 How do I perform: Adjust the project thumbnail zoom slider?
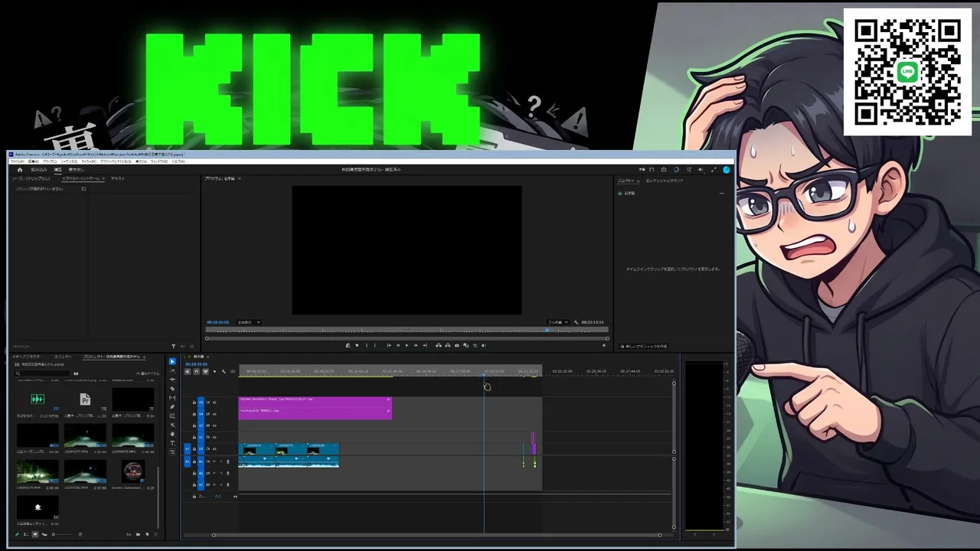63,534
